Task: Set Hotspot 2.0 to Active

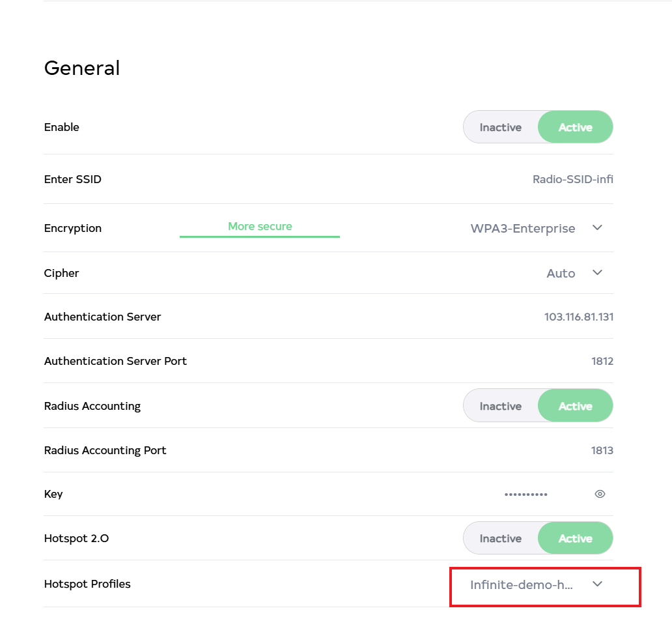Action: (x=575, y=538)
